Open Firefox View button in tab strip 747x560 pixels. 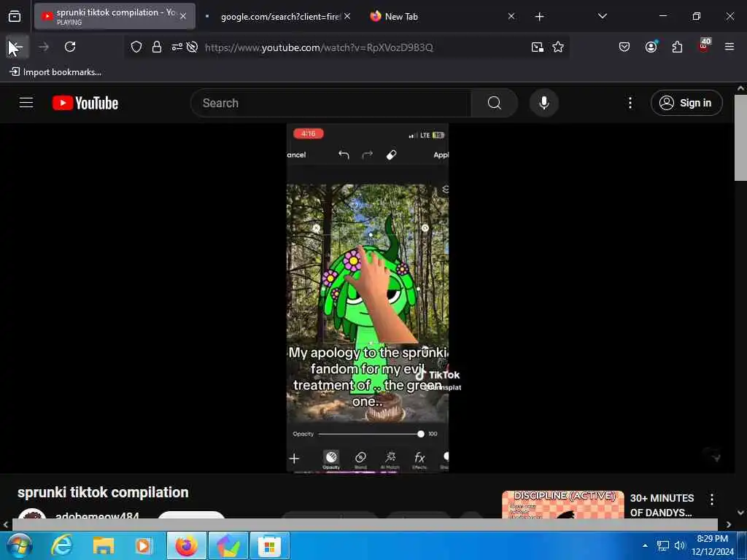15,17
